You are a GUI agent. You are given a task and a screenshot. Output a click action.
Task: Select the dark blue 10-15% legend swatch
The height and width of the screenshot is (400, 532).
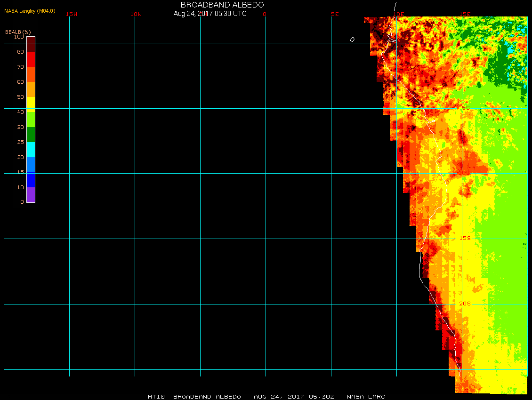[x=31, y=180]
